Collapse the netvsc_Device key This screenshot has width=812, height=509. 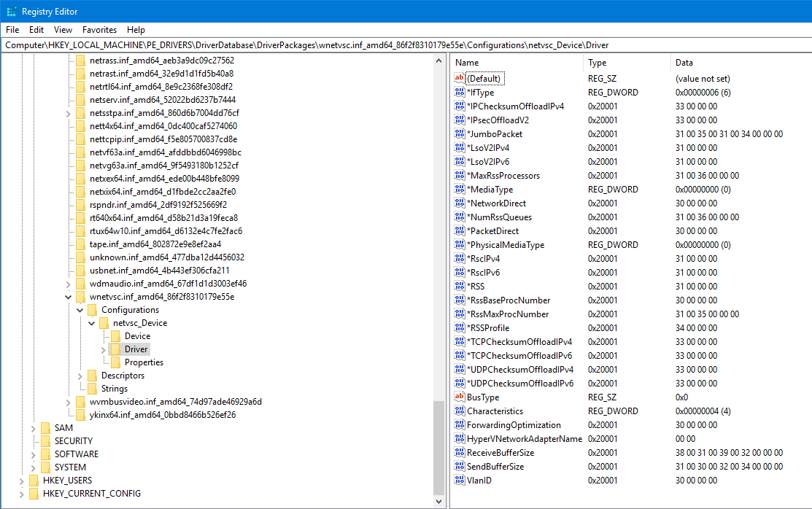pos(92,323)
